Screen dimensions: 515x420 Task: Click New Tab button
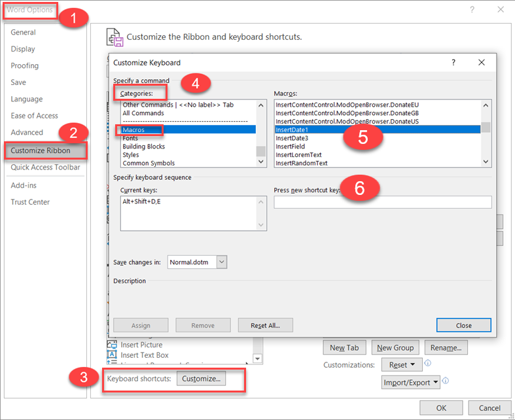[x=344, y=347]
